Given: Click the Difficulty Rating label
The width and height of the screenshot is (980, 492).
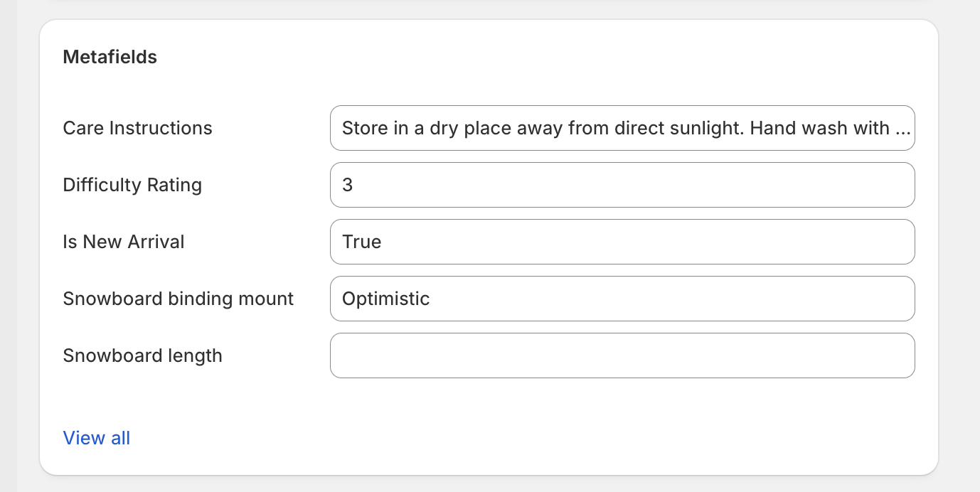Looking at the screenshot, I should click(132, 185).
